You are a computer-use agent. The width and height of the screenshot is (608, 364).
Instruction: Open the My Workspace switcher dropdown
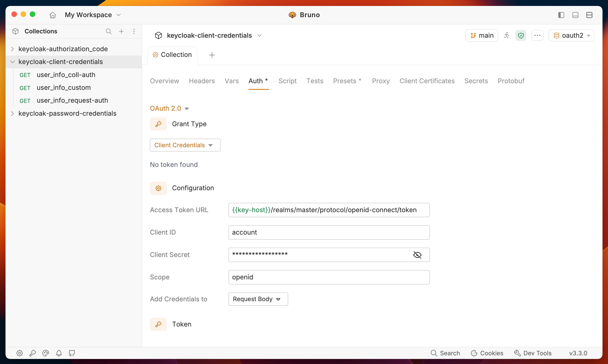(x=93, y=15)
